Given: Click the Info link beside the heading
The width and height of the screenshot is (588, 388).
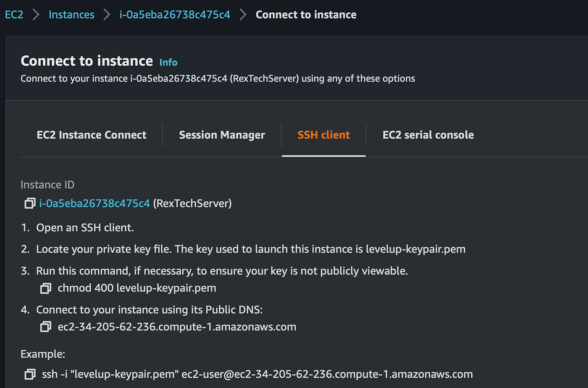Looking at the screenshot, I should point(168,63).
